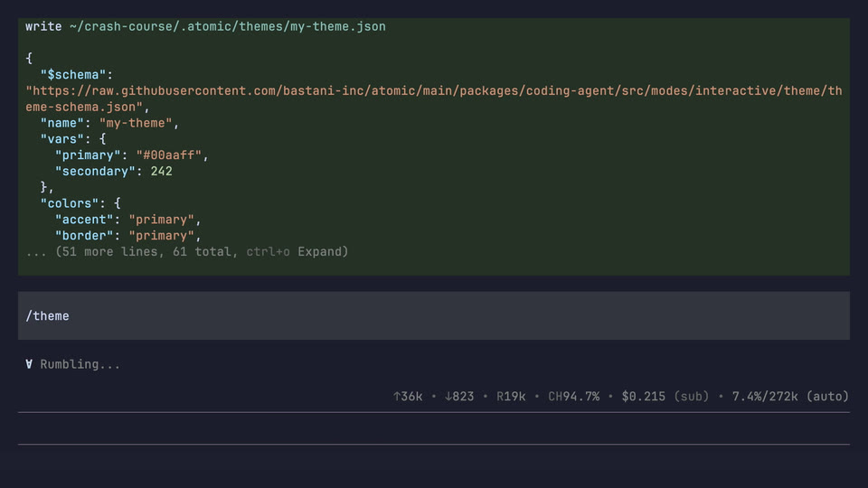The image size is (868, 488).
Task: Click the 7.4%/272k (auto) context stat
Action: point(790,396)
